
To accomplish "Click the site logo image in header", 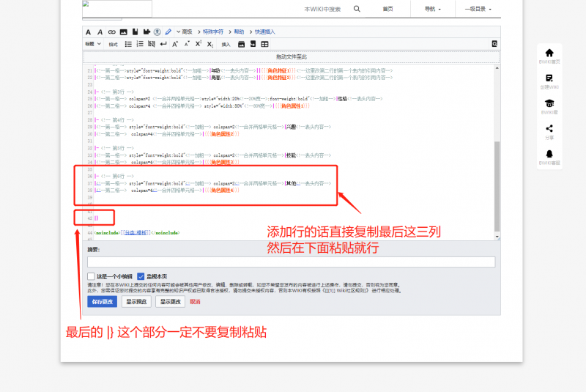I will (x=117, y=9).
